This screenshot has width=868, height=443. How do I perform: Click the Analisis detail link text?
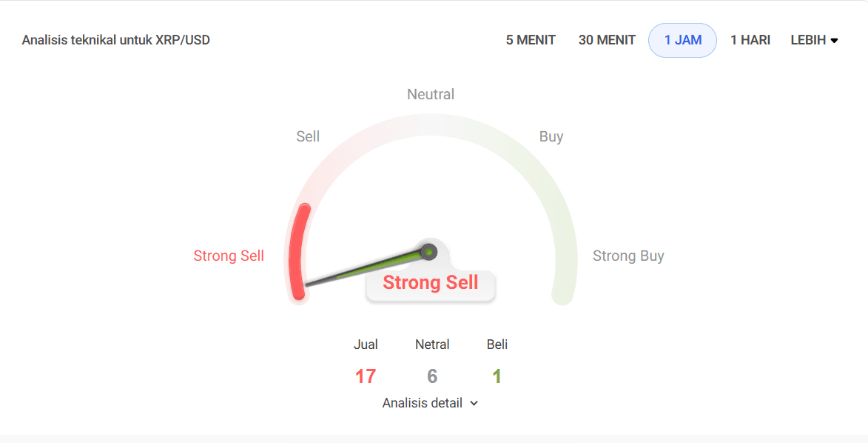[x=424, y=403]
